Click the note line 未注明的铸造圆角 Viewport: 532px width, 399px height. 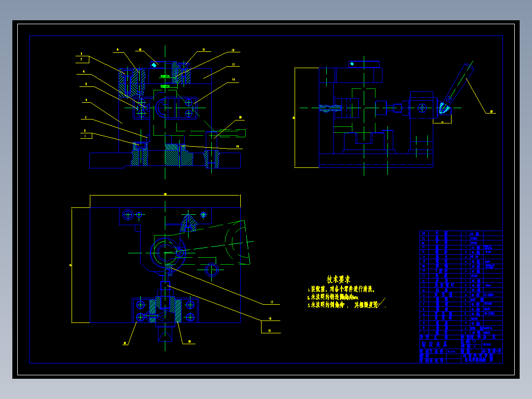(333, 297)
